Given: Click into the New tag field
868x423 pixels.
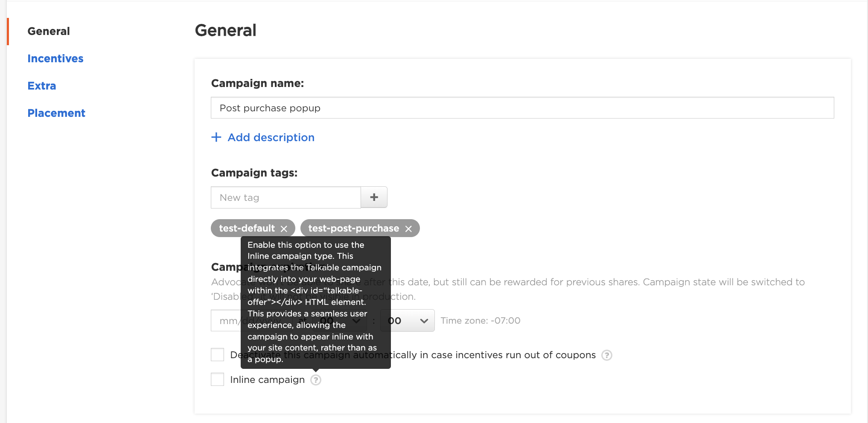Looking at the screenshot, I should (x=286, y=197).
